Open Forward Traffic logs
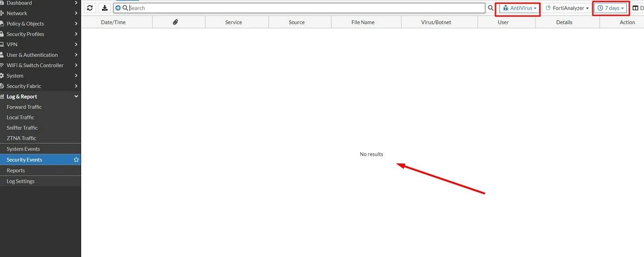 click(x=40, y=107)
